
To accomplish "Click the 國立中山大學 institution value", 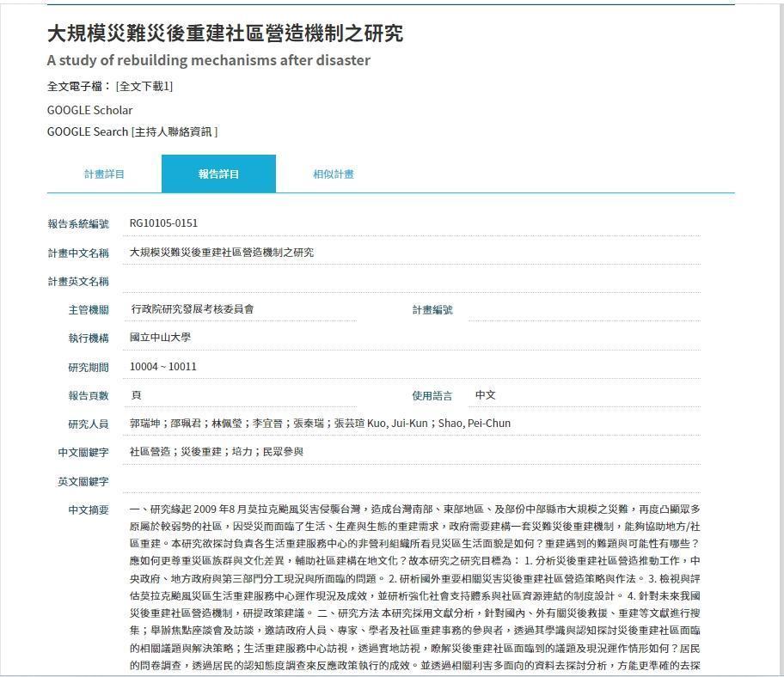I will tap(160, 338).
